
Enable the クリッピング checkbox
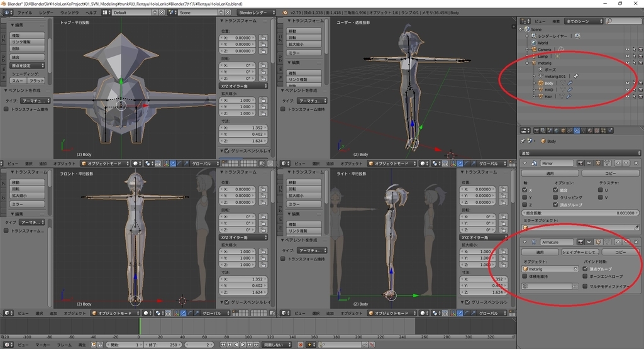click(x=555, y=197)
